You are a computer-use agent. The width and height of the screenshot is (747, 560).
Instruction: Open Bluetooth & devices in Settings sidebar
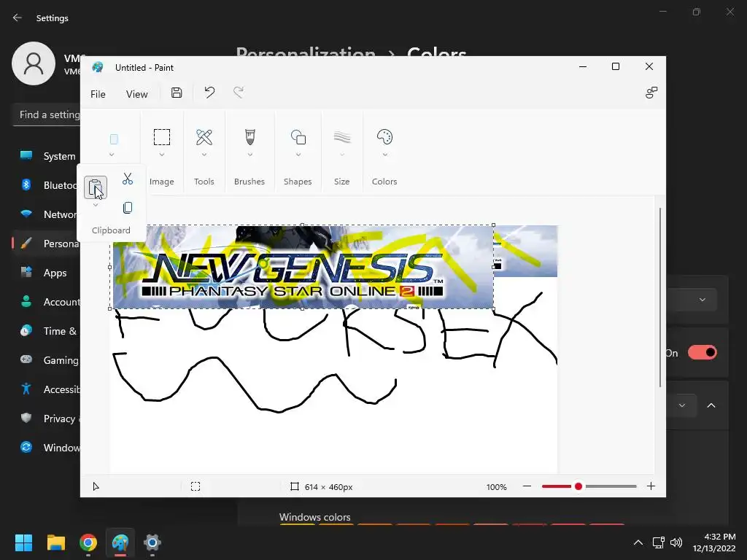tap(47, 185)
